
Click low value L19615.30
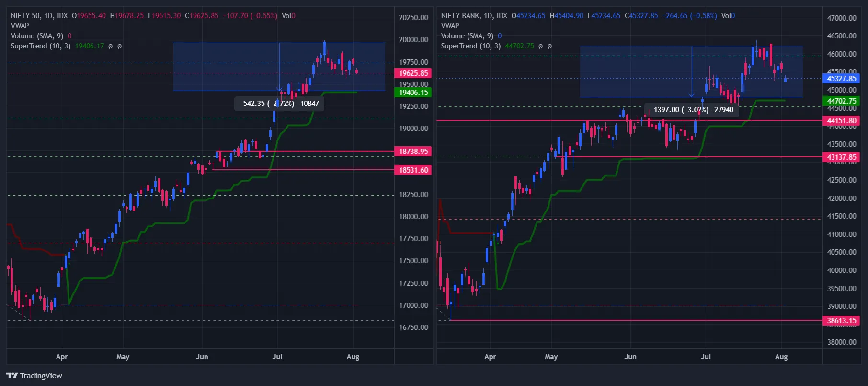pyautogui.click(x=164, y=16)
